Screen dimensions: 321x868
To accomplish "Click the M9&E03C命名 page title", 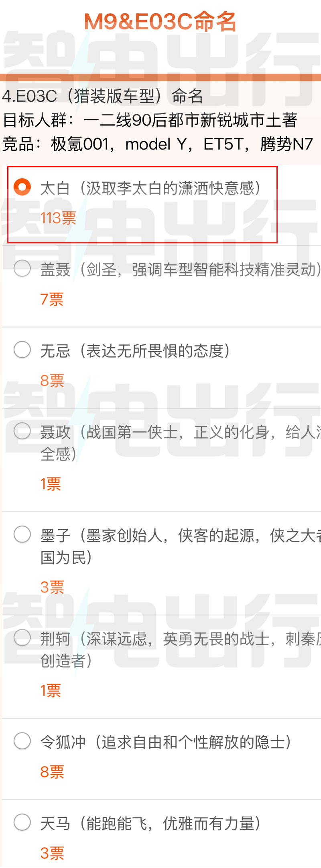I will [x=160, y=22].
